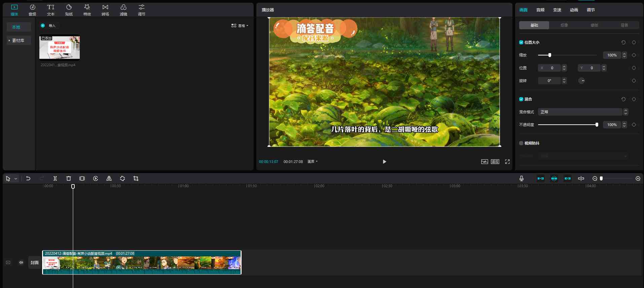Image resolution: width=644 pixels, height=288 pixels.
Task: Click the X position input field
Action: pos(549,68)
